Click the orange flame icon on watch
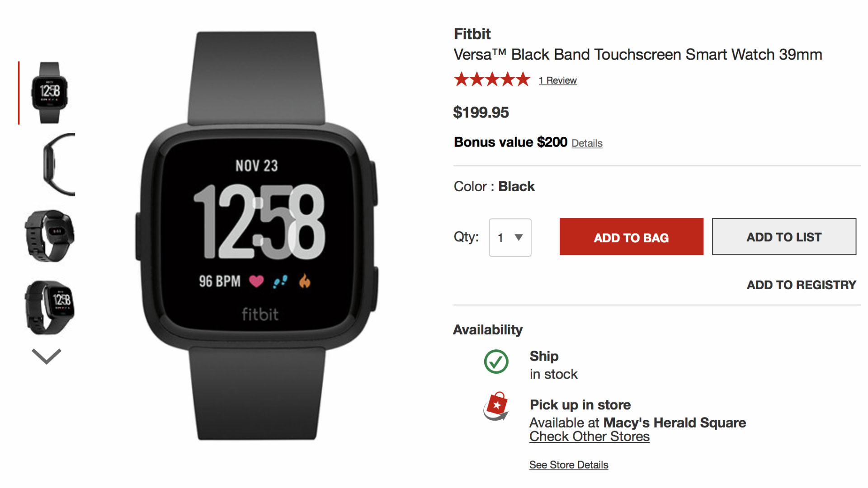The image size is (868, 488). click(x=305, y=281)
